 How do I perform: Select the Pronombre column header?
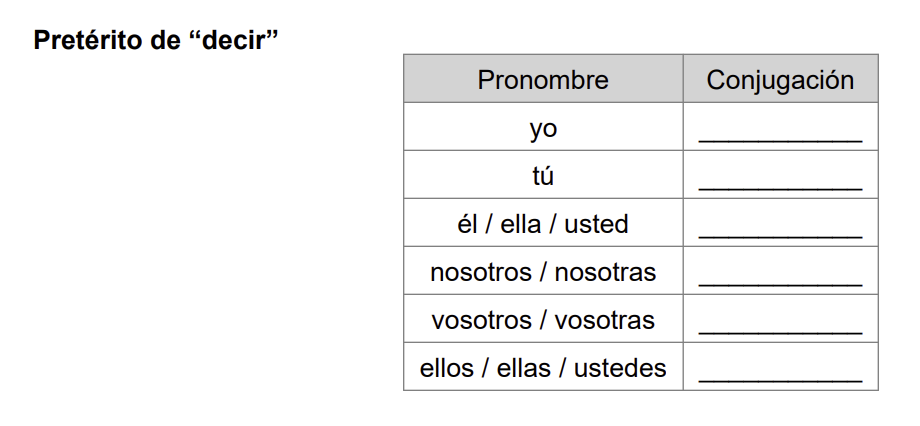click(543, 80)
